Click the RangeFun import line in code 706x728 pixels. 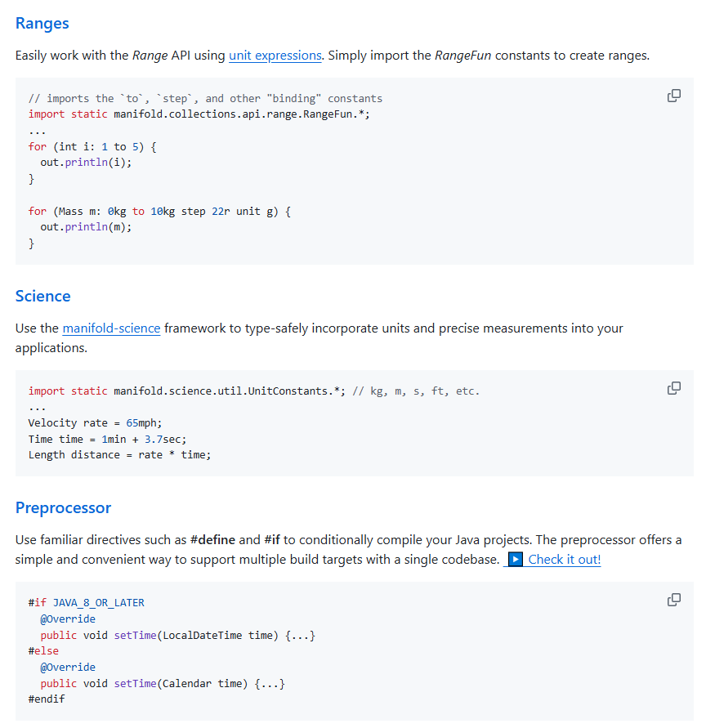pos(199,114)
